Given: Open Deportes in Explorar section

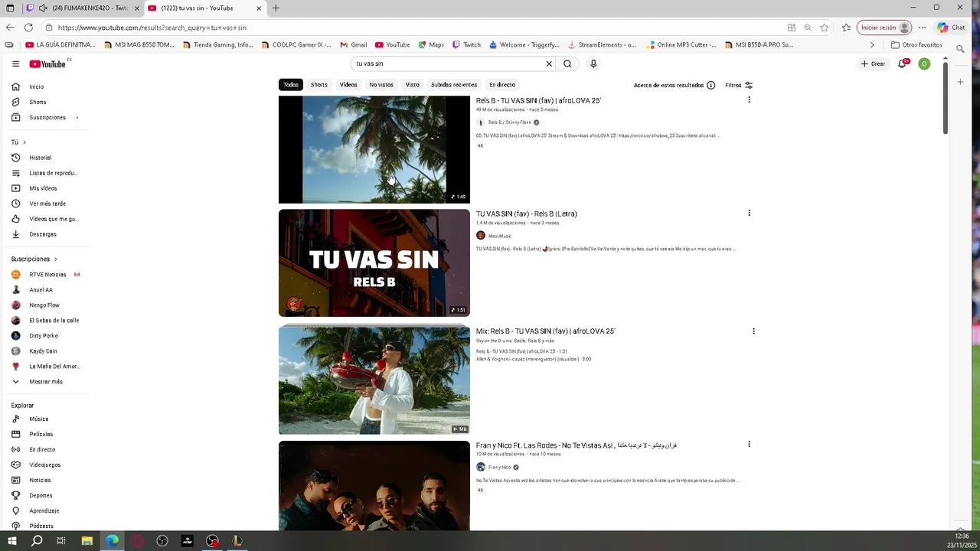Looking at the screenshot, I should 44,495.
